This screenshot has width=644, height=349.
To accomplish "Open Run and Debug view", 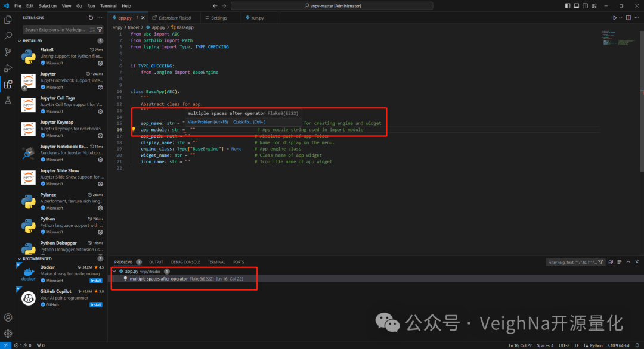I will click(8, 68).
